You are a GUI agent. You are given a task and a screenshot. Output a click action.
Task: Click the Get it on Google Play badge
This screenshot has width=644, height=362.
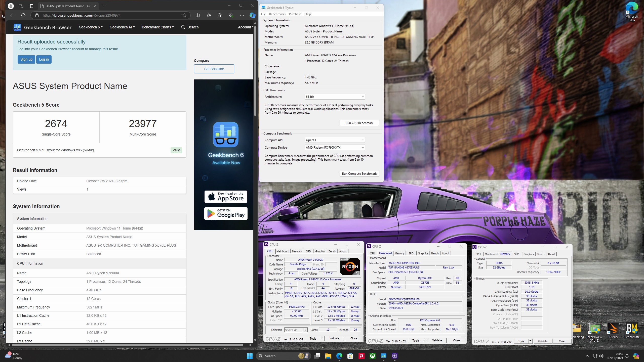point(226,213)
